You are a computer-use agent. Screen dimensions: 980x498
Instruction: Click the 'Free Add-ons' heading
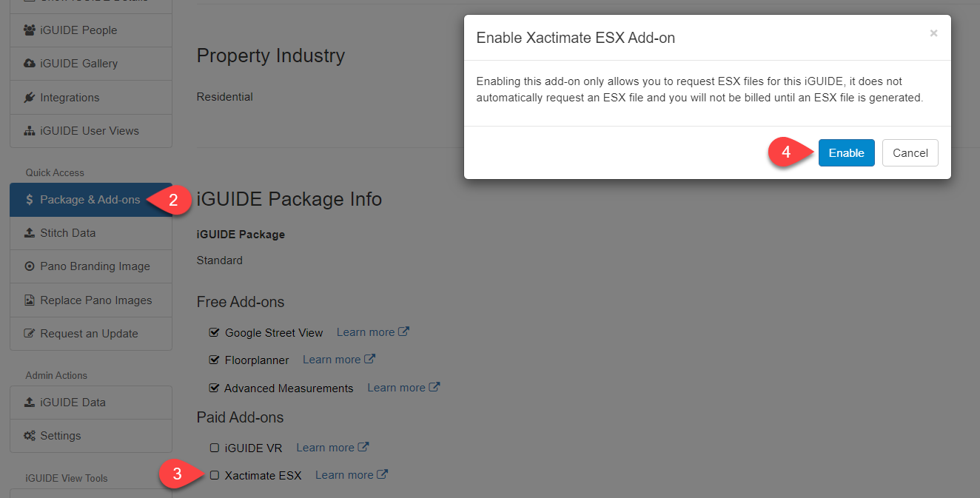click(241, 302)
